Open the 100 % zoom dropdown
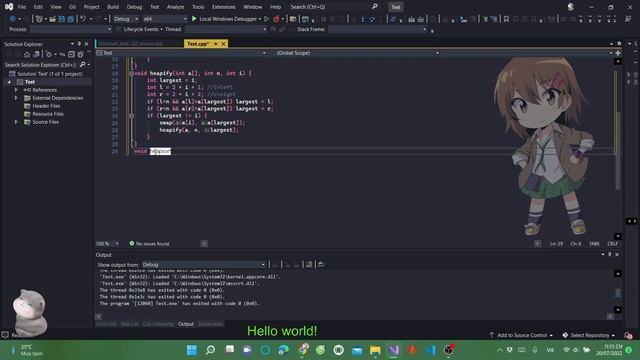Viewport: 640px width, 360px height. coord(107,244)
